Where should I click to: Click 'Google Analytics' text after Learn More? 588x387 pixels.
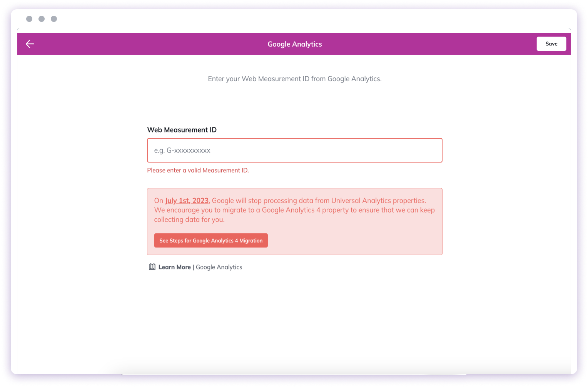tap(219, 267)
